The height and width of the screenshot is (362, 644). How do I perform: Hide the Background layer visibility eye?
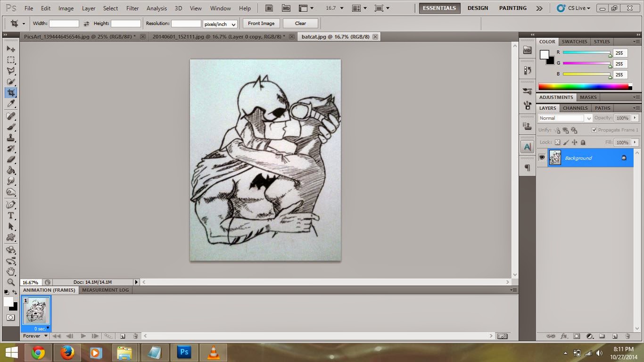coord(542,157)
